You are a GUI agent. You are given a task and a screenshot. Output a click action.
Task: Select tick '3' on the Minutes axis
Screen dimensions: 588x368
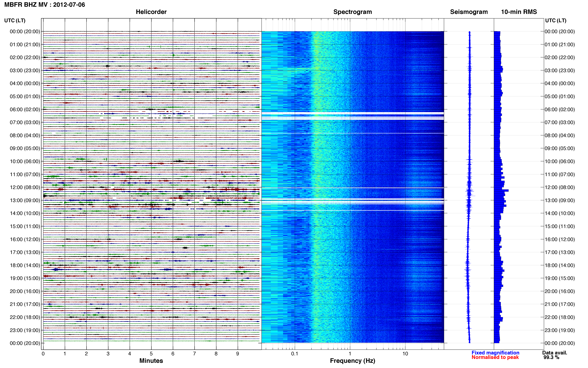108,354
